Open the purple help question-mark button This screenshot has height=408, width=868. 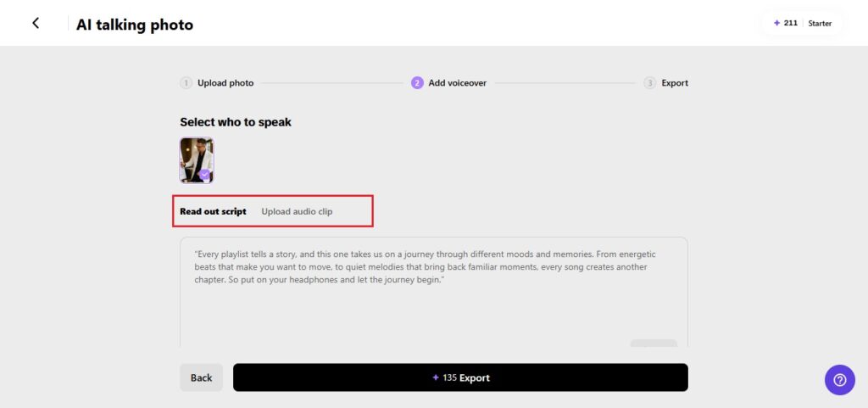[840, 380]
